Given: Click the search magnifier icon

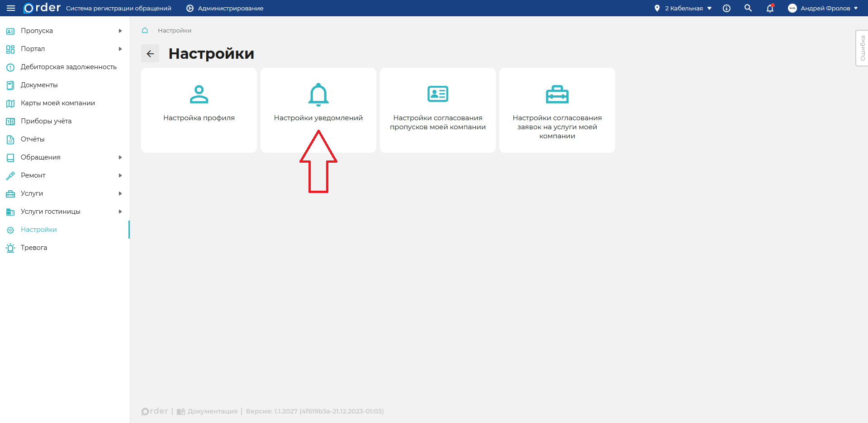Looking at the screenshot, I should tap(748, 8).
